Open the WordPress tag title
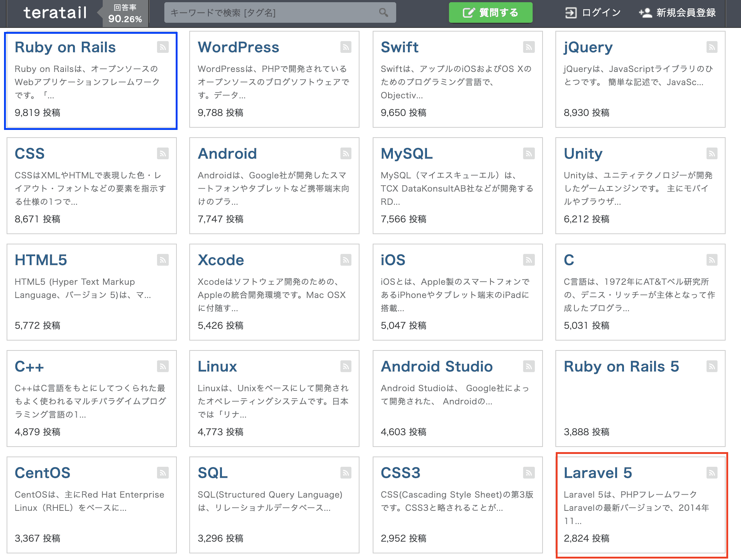 tap(238, 47)
